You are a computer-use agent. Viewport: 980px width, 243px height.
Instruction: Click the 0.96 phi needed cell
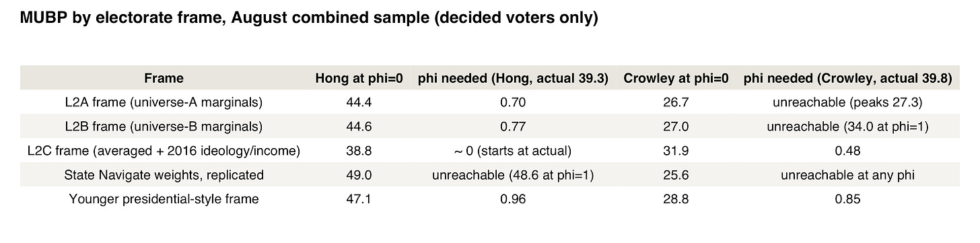coord(513,199)
